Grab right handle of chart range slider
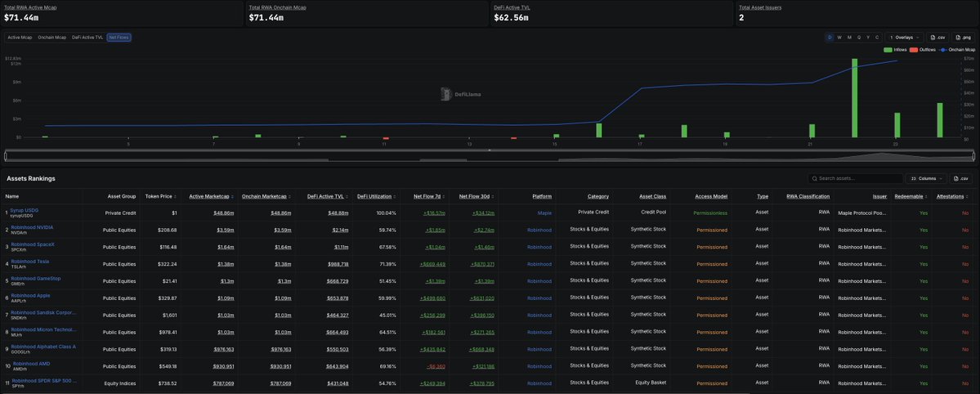980x394 pixels. [973, 155]
